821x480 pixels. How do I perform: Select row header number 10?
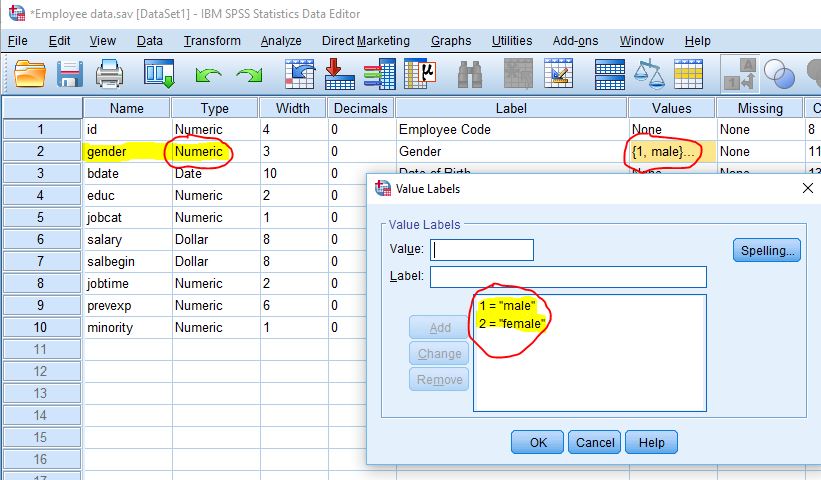(x=42, y=328)
